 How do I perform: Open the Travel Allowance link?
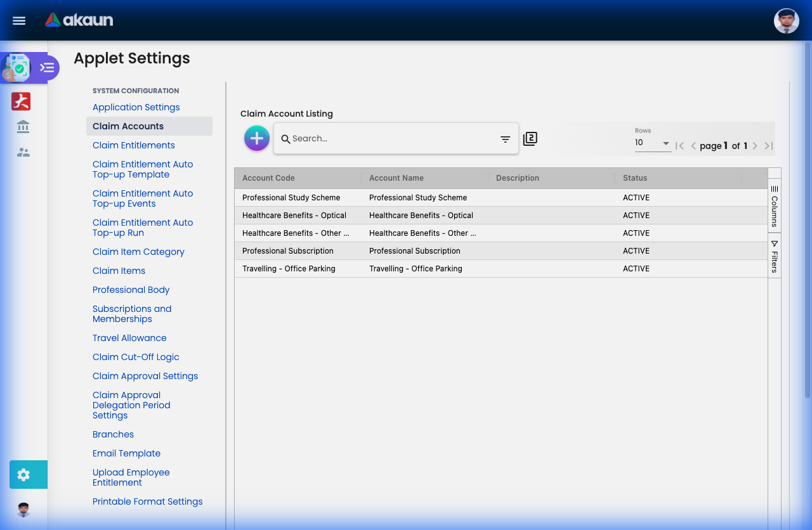click(129, 338)
